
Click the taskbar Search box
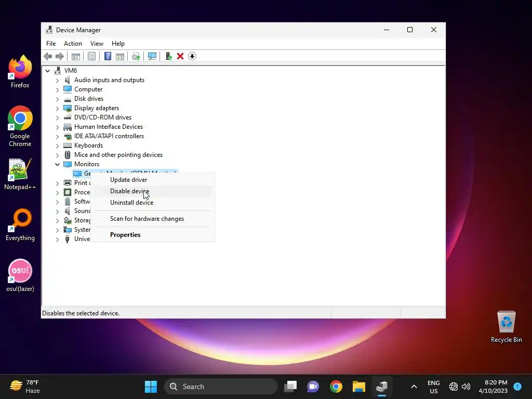(x=220, y=387)
